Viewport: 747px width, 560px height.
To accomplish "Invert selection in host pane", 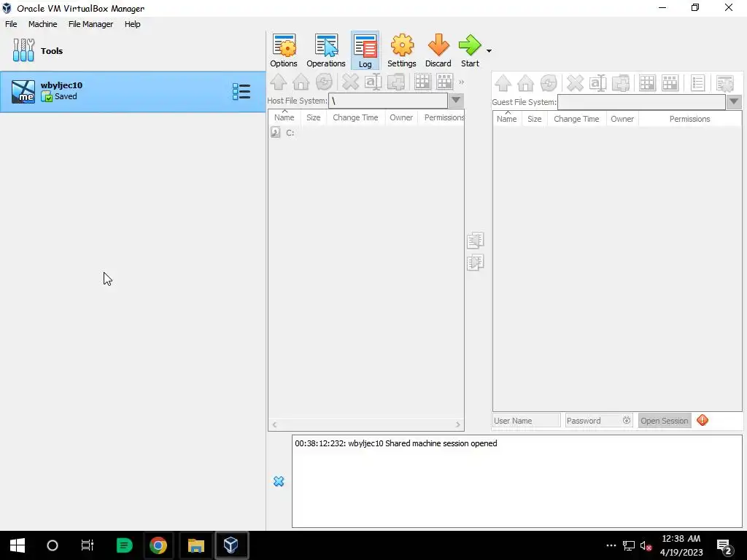I will 445,82.
